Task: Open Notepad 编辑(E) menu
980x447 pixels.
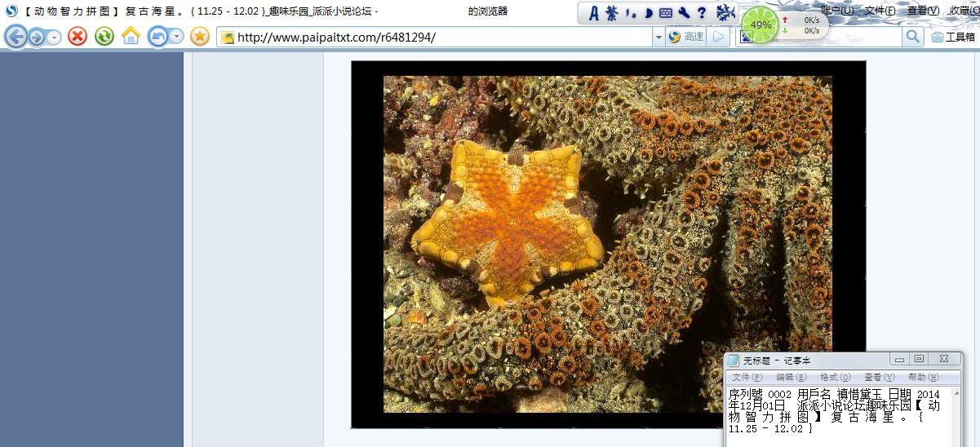Action: (792, 378)
